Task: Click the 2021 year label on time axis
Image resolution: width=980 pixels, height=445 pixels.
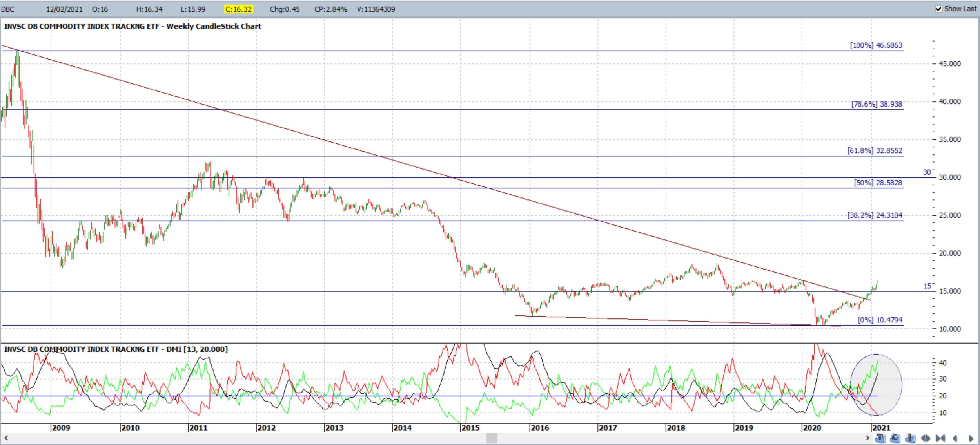Action: pos(881,428)
